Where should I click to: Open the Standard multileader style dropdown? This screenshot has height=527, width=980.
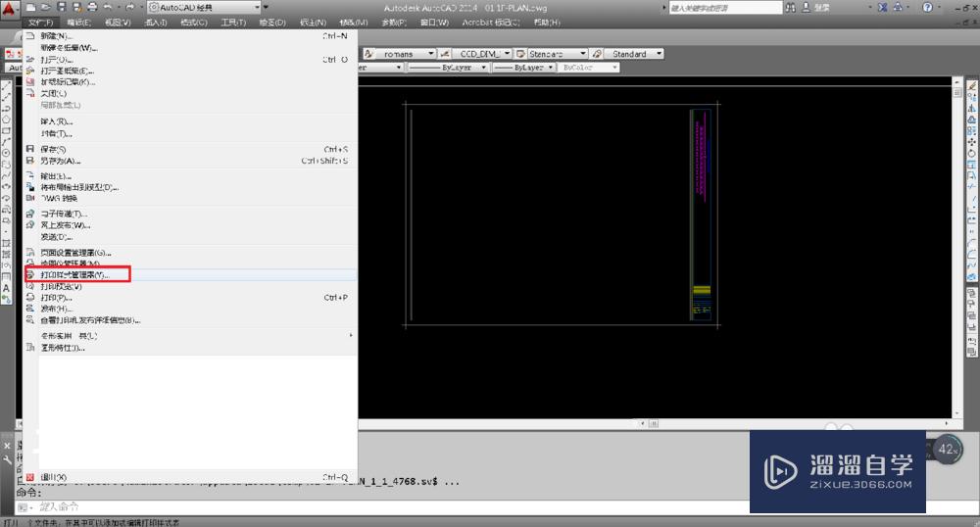pos(634,54)
